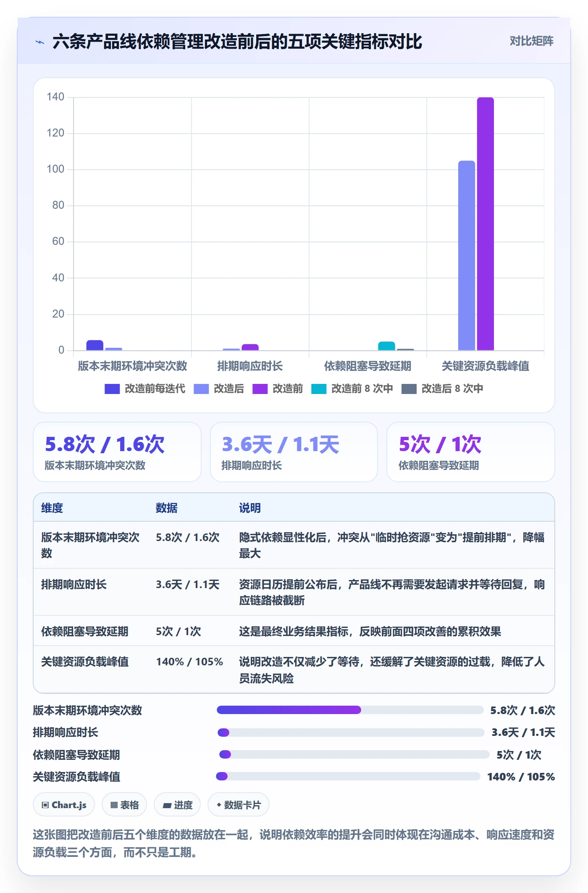Click the chart title heading text
Viewport: 588px width, 893px height.
[x=237, y=42]
